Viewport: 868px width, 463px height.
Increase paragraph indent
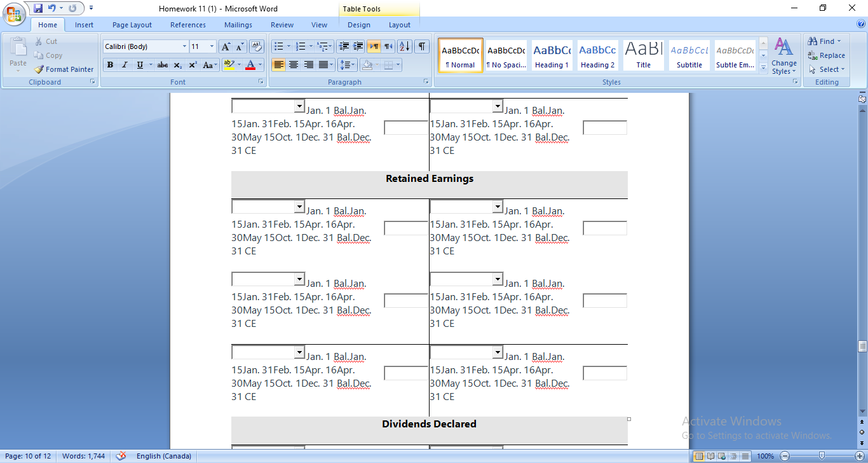(358, 46)
